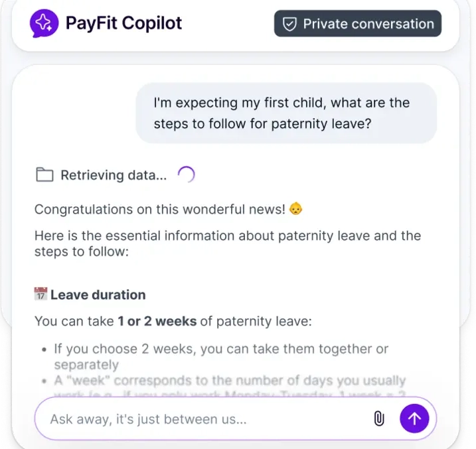Click the bold "1 or 2 weeks" text
476x449 pixels.
(157, 322)
